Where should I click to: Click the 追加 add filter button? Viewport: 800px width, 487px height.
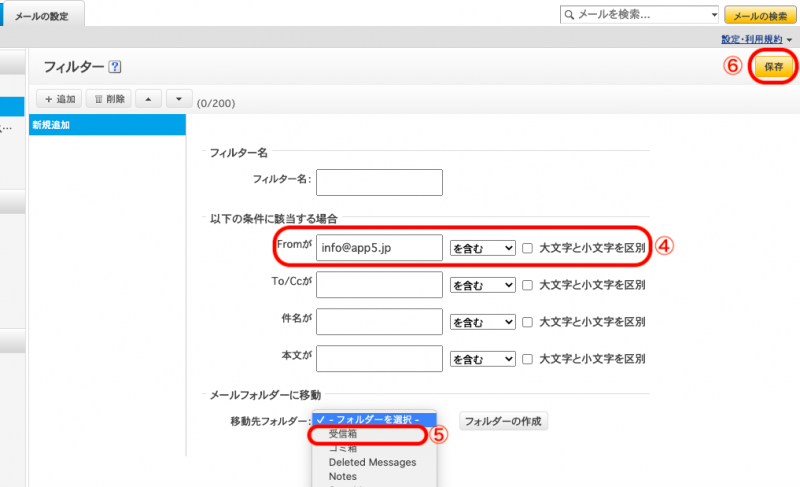pyautogui.click(x=59, y=99)
